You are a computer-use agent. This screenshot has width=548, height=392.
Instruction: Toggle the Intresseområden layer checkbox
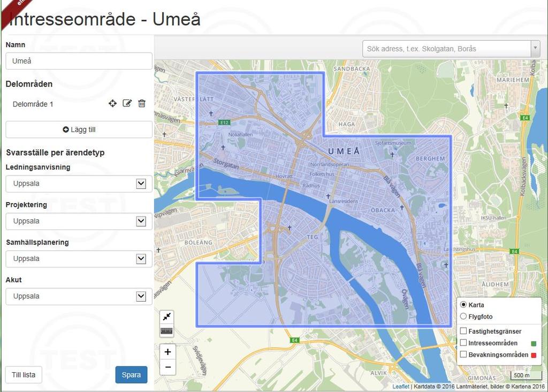pyautogui.click(x=463, y=343)
